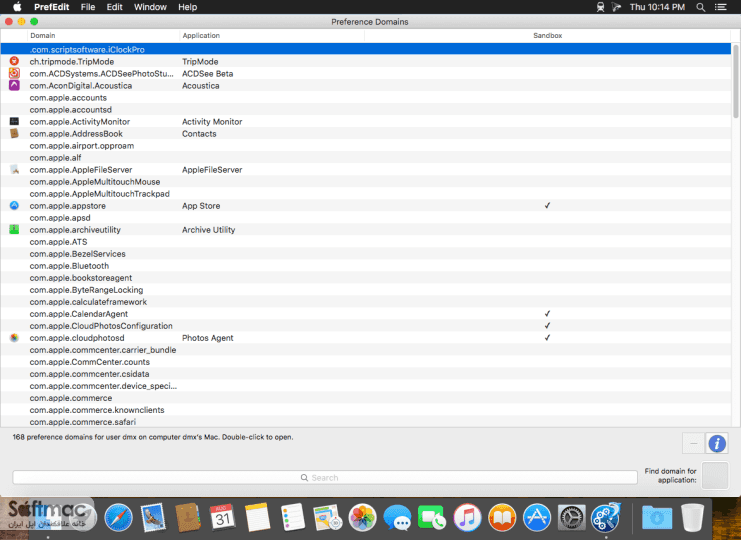Open iTunes from the Dock
Image resolution: width=741 pixels, height=540 pixels.
tap(467, 517)
